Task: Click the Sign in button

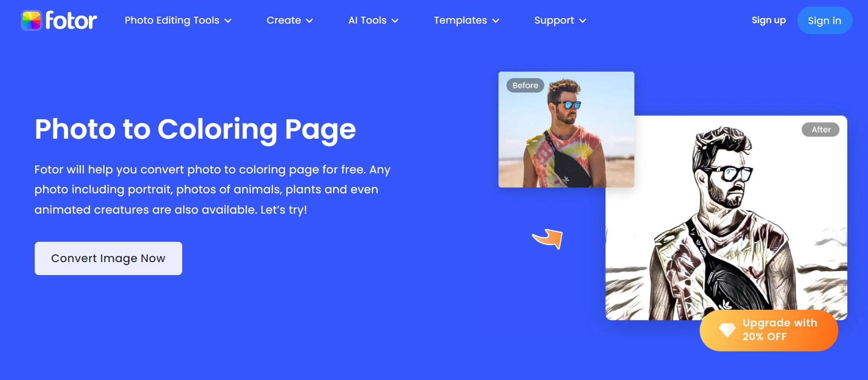Action: point(825,20)
